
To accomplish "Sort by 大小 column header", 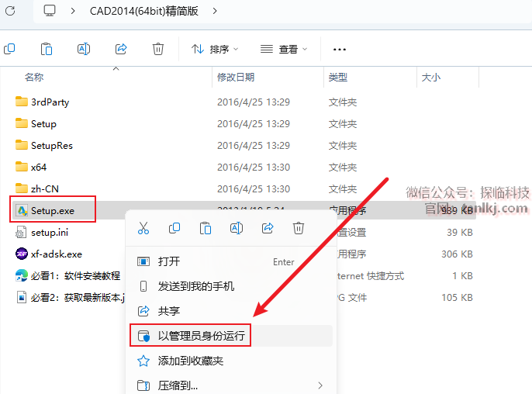I will tap(431, 78).
